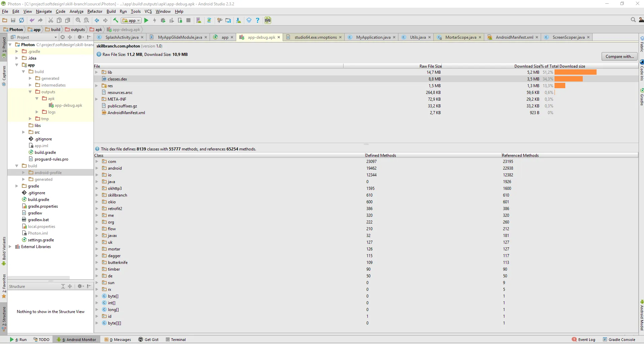Click the Sync Project with Gradle icon

click(x=209, y=21)
